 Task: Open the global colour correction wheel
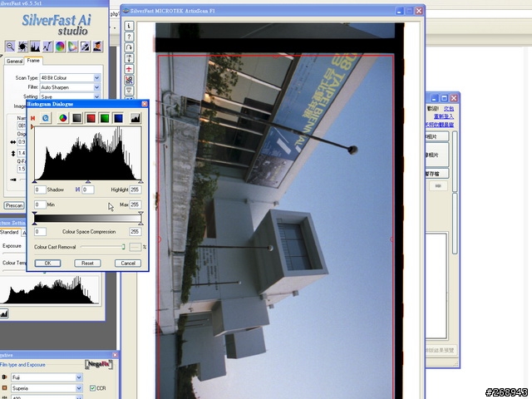click(x=60, y=47)
